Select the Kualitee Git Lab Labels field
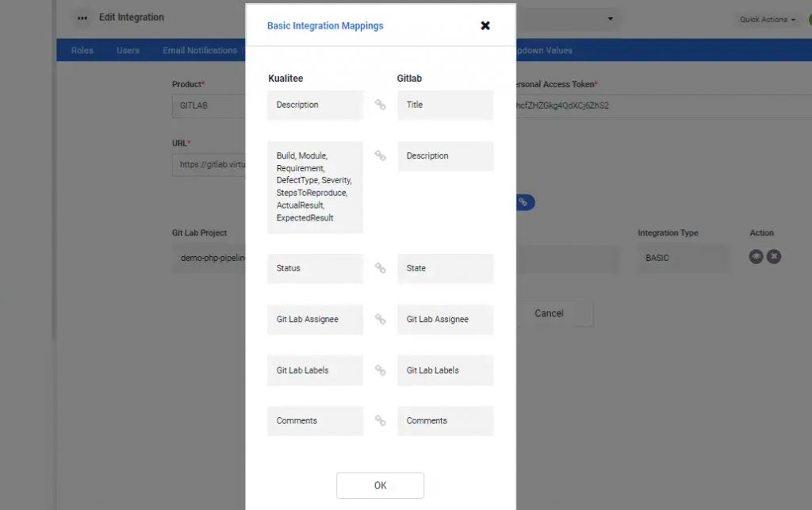This screenshot has height=510, width=812. pos(315,370)
